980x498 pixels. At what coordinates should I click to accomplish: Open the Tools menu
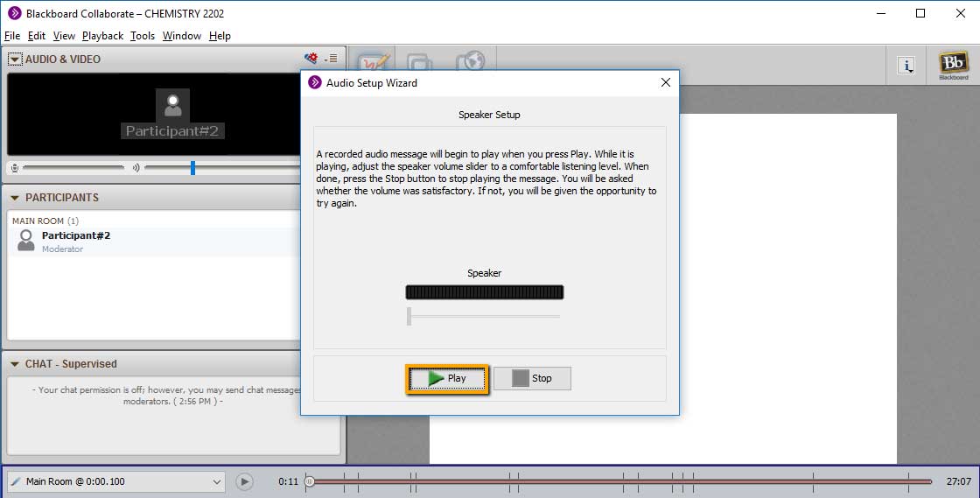point(143,36)
